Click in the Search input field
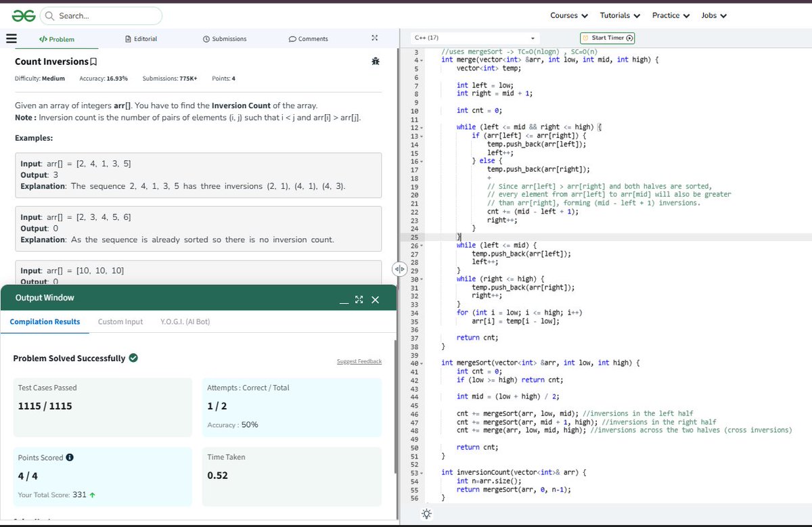812x527 pixels. [101, 16]
